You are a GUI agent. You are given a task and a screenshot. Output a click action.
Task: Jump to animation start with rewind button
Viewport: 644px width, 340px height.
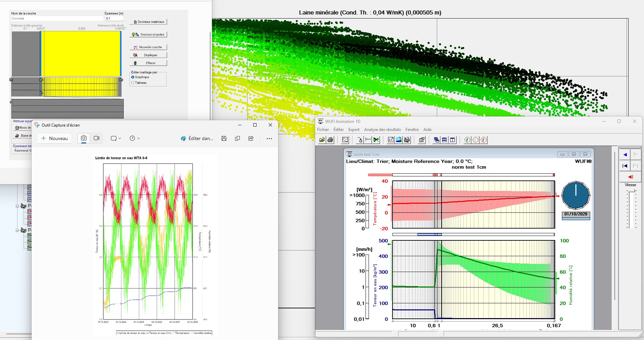click(x=625, y=166)
